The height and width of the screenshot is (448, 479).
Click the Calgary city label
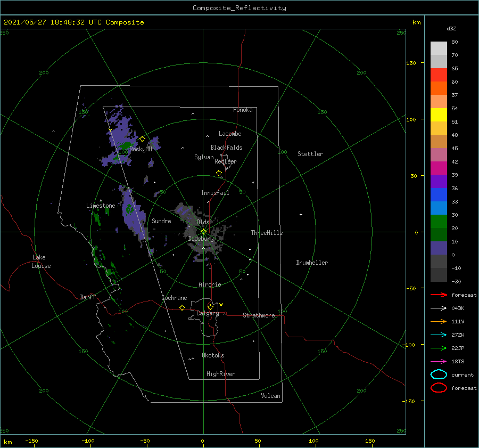(208, 313)
